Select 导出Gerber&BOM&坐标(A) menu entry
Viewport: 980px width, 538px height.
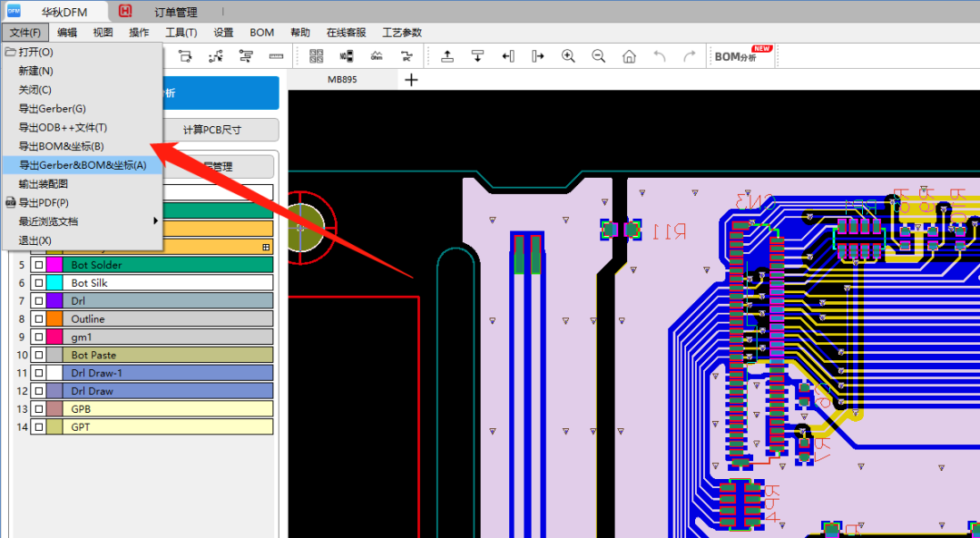coord(82,165)
